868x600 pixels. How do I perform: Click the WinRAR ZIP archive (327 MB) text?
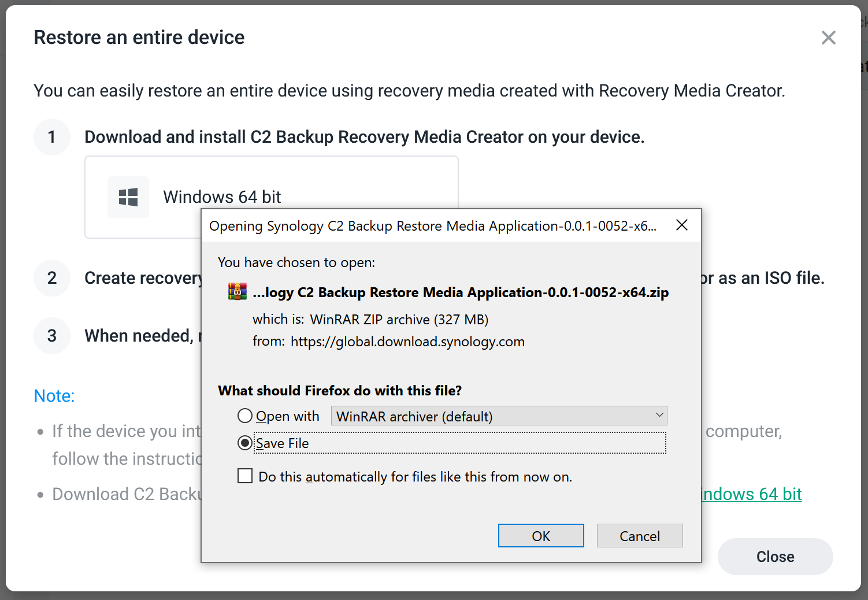coord(399,320)
